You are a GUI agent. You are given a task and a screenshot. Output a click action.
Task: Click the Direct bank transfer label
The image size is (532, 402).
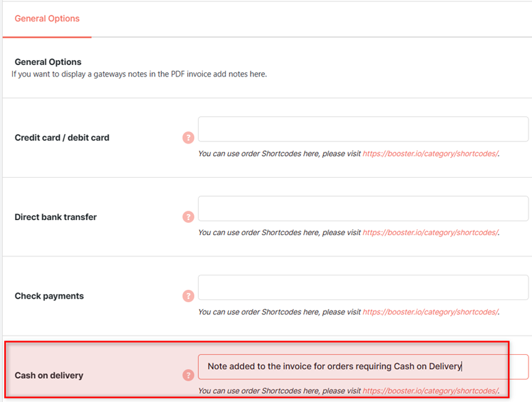coord(55,217)
